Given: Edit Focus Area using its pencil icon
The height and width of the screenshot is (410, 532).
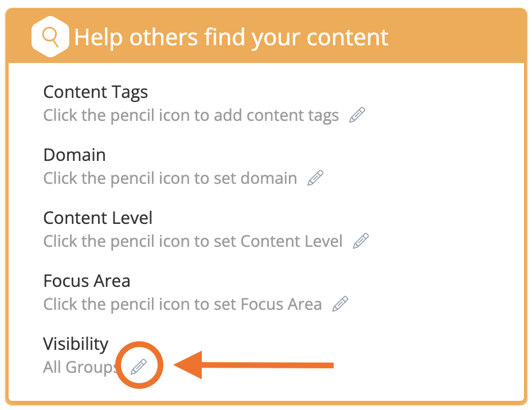Looking at the screenshot, I should (340, 304).
